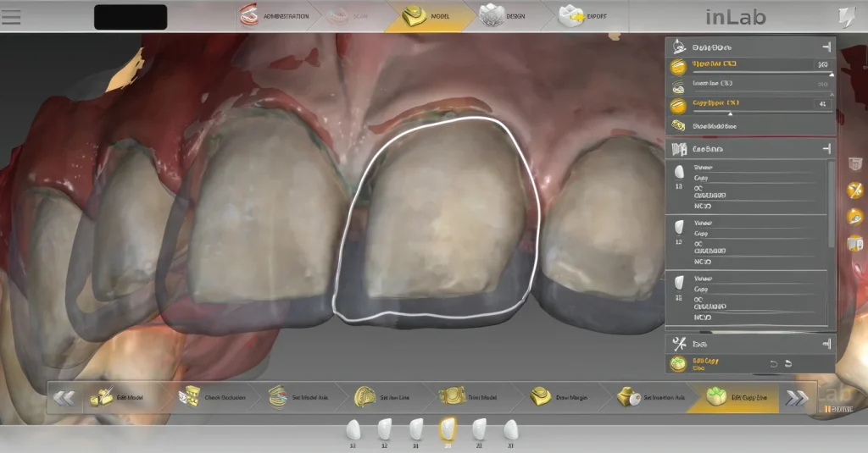868x453 pixels.
Task: Toggle the upper jaw visibility icon
Action: [x=679, y=66]
